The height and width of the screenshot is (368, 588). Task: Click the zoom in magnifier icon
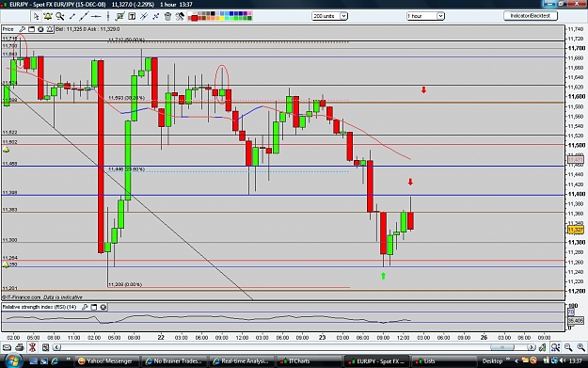click(580, 347)
